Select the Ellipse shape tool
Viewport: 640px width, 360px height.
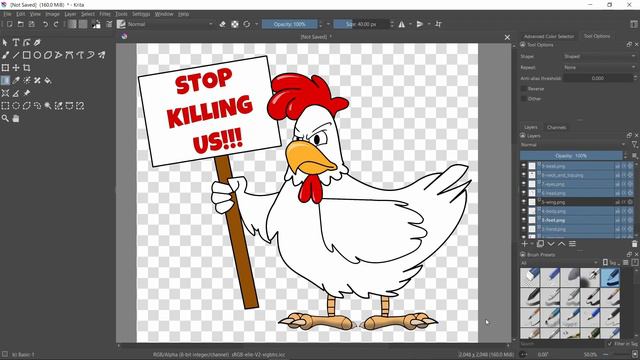pos(37,55)
